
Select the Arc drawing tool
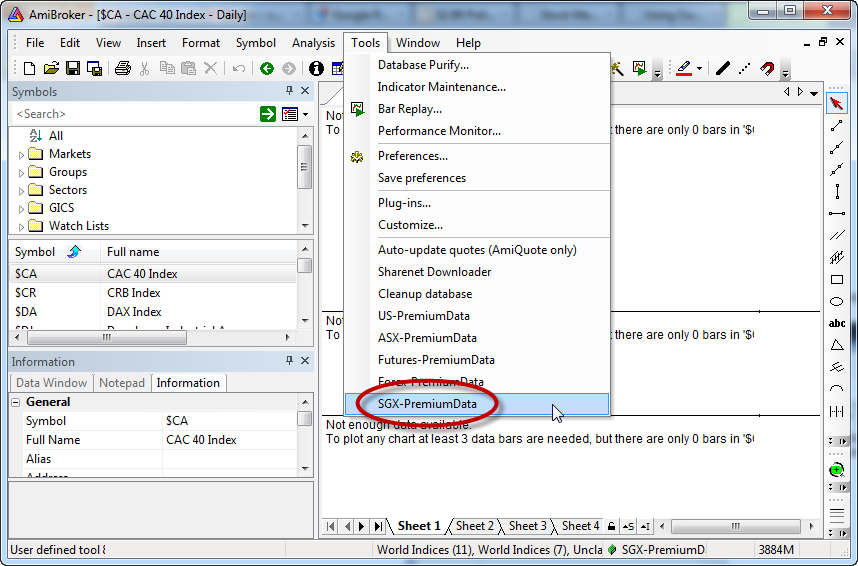[837, 389]
